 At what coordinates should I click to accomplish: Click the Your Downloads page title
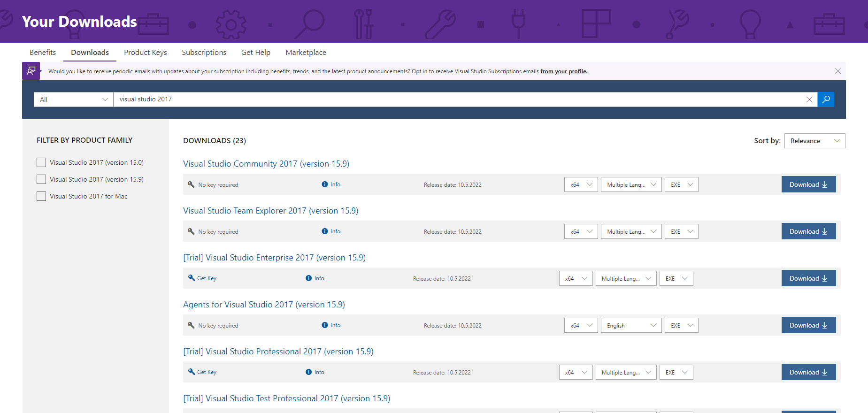[79, 22]
